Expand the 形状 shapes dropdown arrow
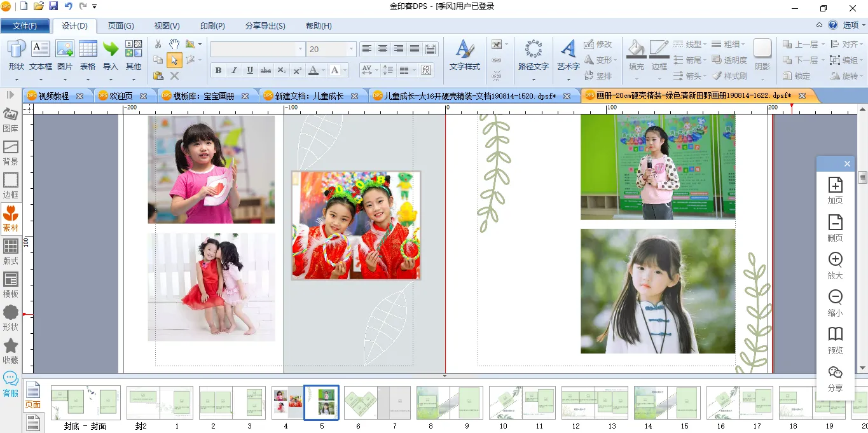Screen dimensions: 868x433 [x=17, y=80]
